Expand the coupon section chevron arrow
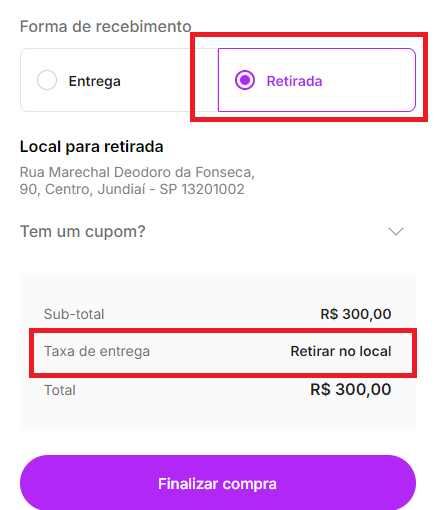 click(396, 231)
